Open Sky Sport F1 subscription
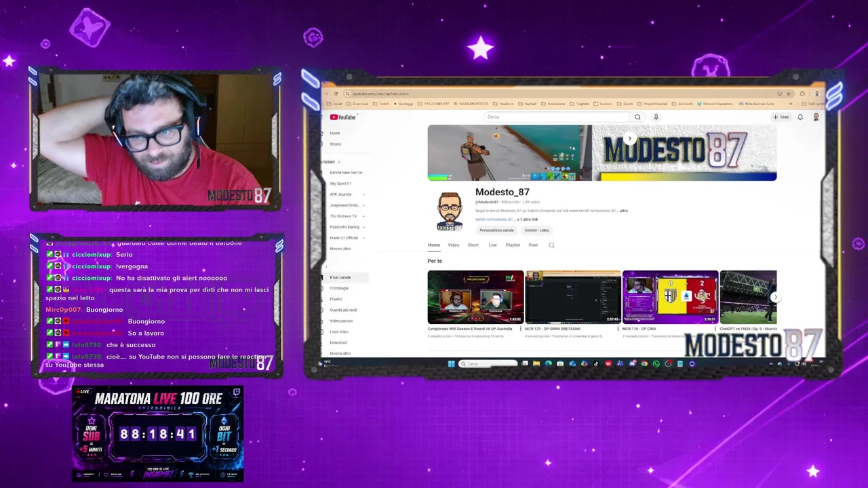This screenshot has width=868, height=488. tap(340, 184)
